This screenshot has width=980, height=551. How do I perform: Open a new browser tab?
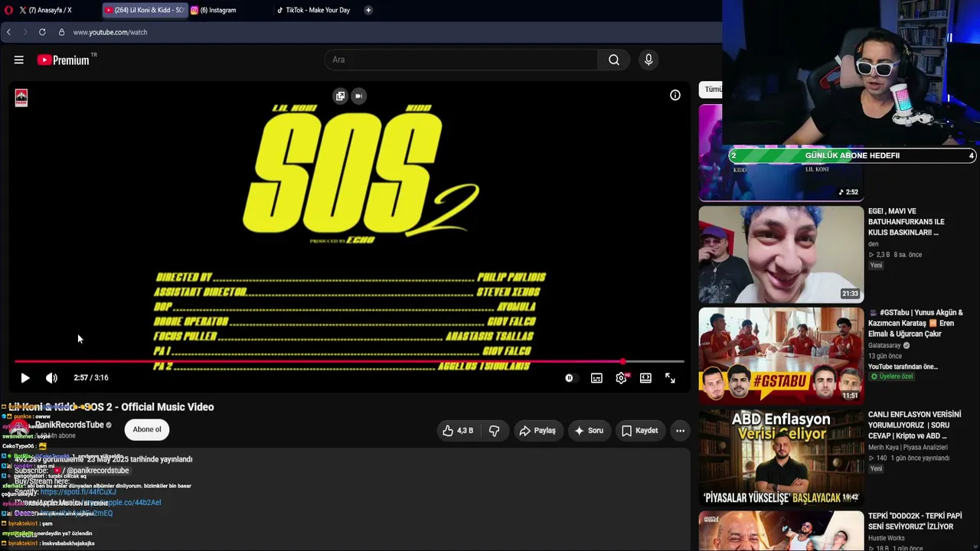[x=368, y=10]
